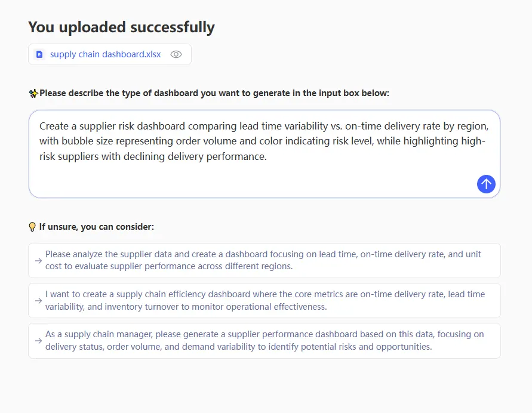Select the suggestion about unit cost across regions
Viewport: 532px width, 413px height.
(x=263, y=260)
